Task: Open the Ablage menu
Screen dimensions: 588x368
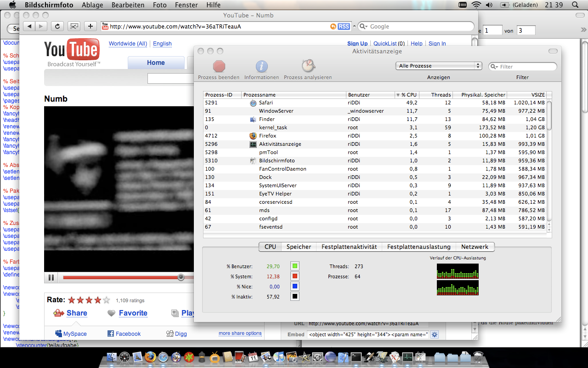Action: click(x=92, y=5)
